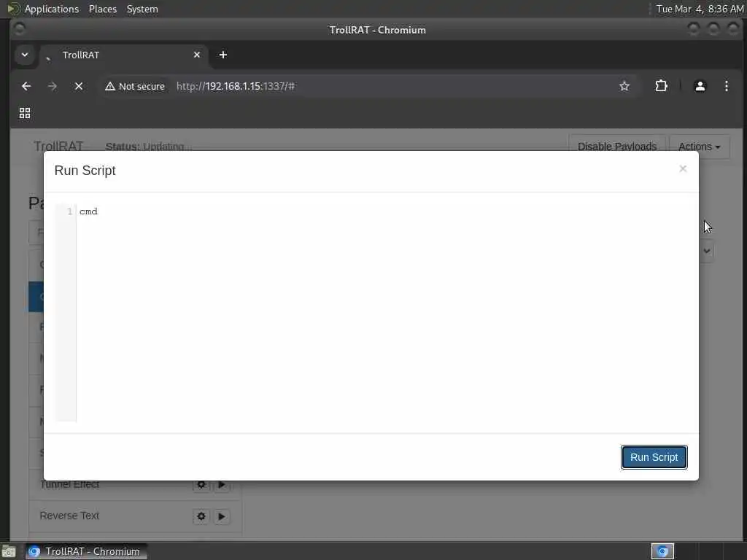The height and width of the screenshot is (560, 747).
Task: Open the apps grid in the bookmarks bar
Action: pyautogui.click(x=25, y=113)
